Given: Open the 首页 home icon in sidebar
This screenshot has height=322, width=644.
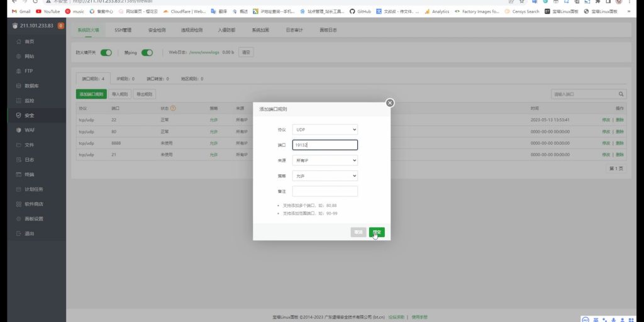Looking at the screenshot, I should point(19,42).
